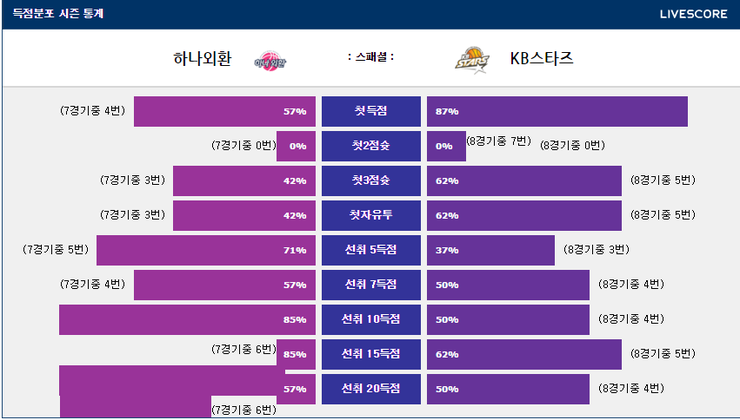The height and width of the screenshot is (420, 740).
Task: Select the 선취 15득점 row label
Action: pos(370,354)
